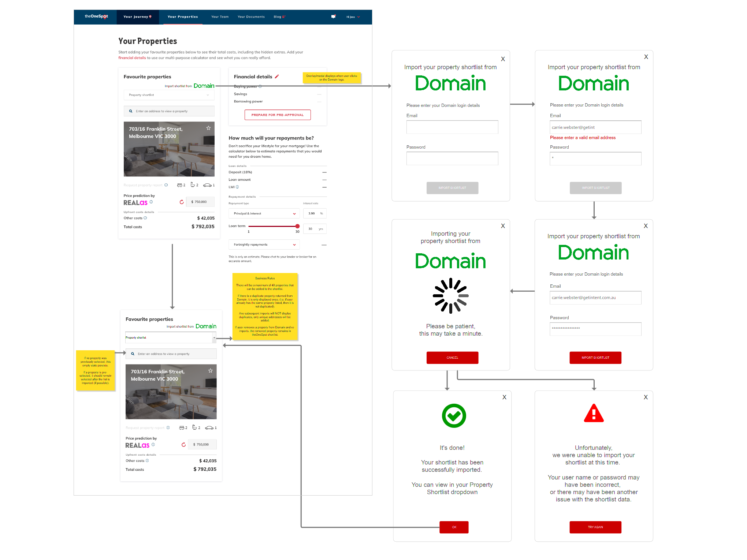
Task: Click Domain logo in lower Favourite properties card
Action: pyautogui.click(x=206, y=326)
